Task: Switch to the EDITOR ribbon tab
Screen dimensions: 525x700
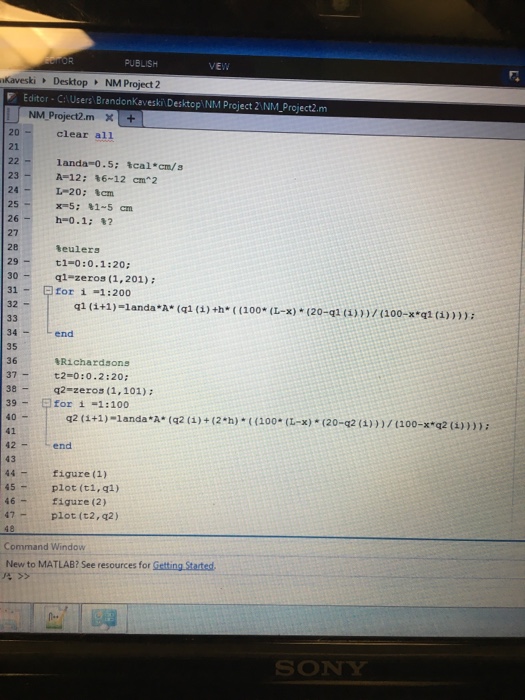Action: click(59, 60)
